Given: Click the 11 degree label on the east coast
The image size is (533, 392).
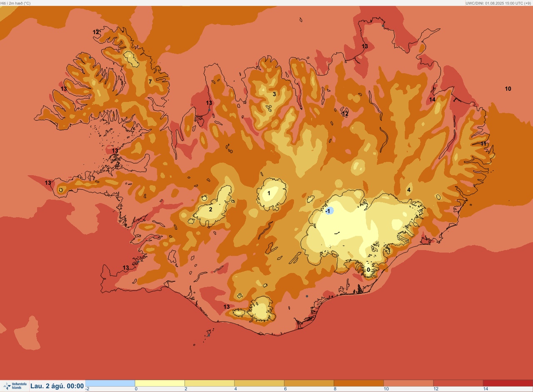Looking at the screenshot, I should [x=483, y=144].
